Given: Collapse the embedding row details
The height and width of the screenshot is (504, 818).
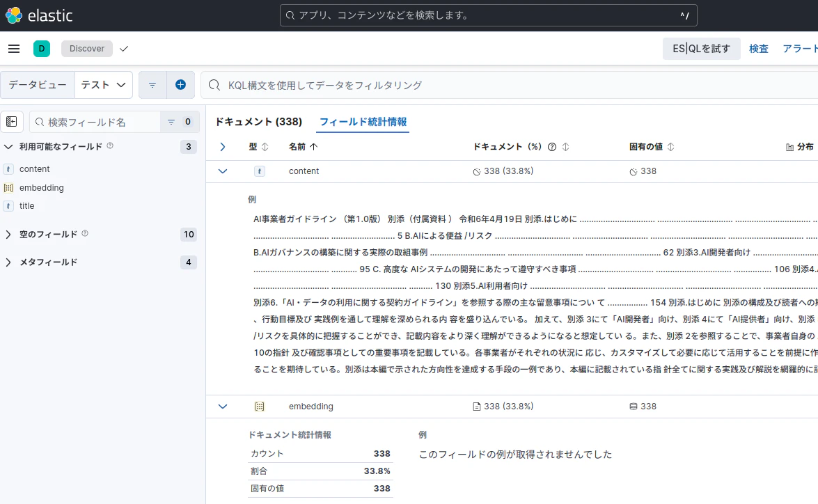Looking at the screenshot, I should pyautogui.click(x=223, y=407).
